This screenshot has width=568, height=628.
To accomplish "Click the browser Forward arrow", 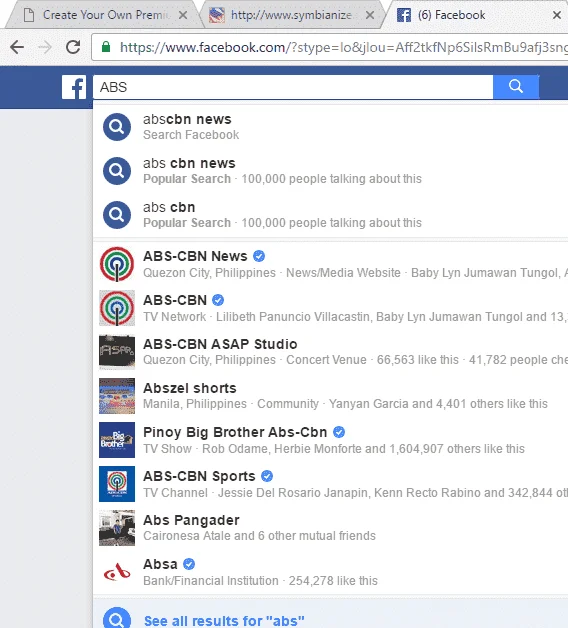I will pos(45,47).
